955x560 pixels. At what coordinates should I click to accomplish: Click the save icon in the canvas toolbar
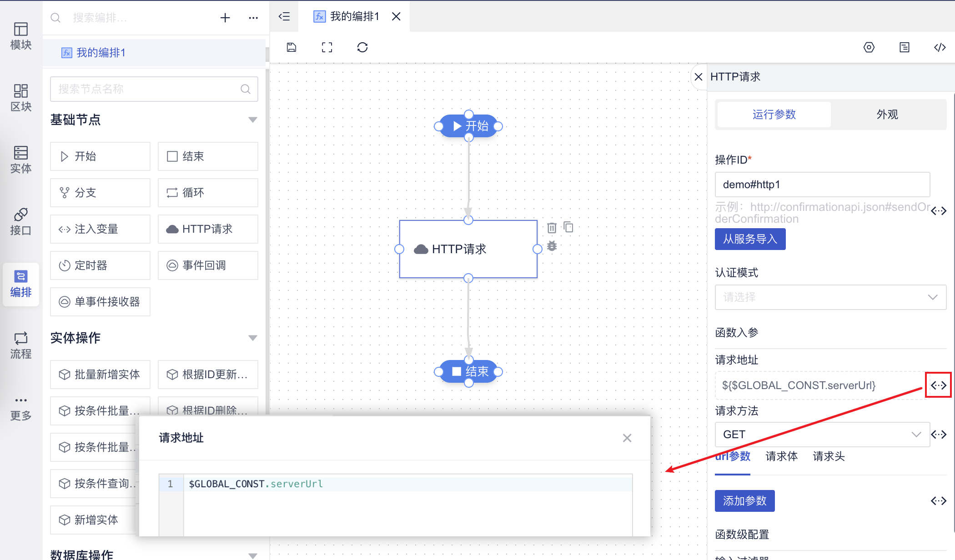[292, 47]
